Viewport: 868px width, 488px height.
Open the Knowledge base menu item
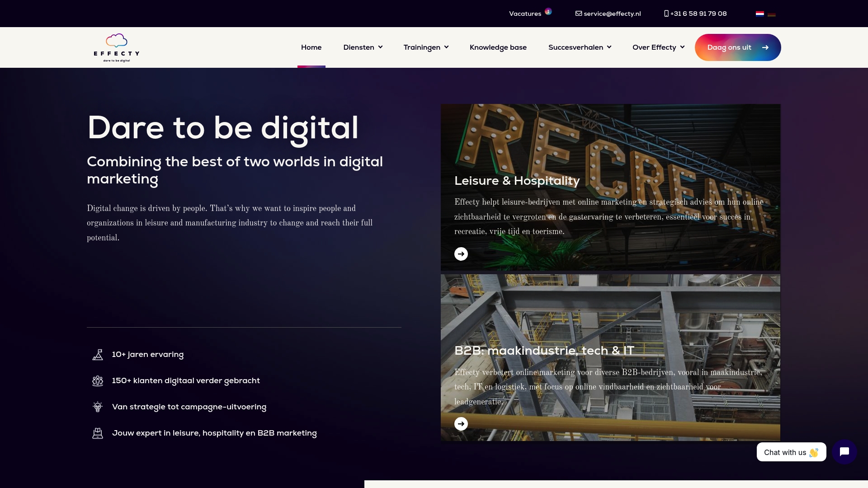tap(498, 47)
